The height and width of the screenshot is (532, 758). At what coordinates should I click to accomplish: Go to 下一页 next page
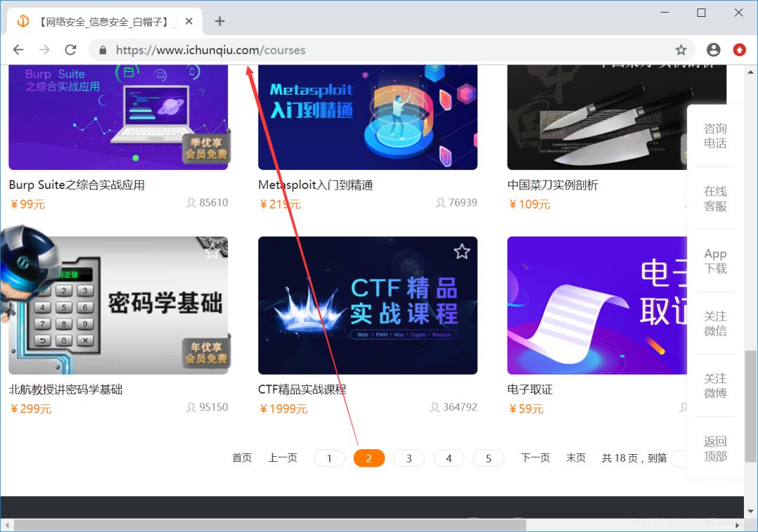click(x=535, y=458)
